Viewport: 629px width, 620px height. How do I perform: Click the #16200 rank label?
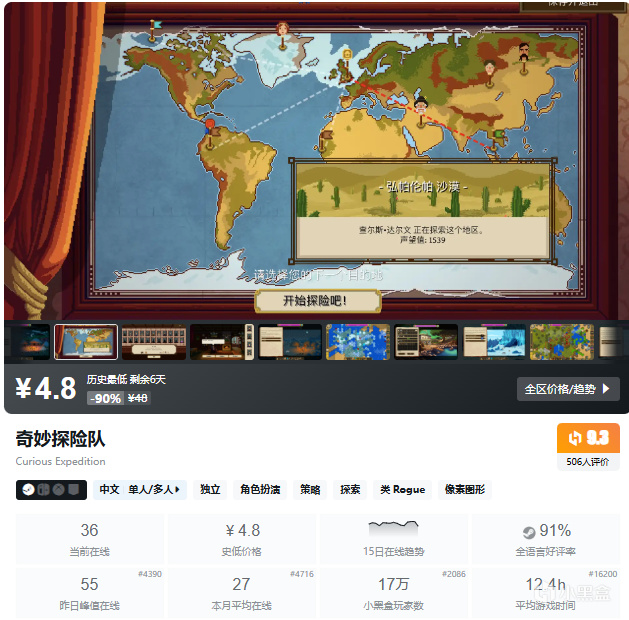tap(603, 574)
